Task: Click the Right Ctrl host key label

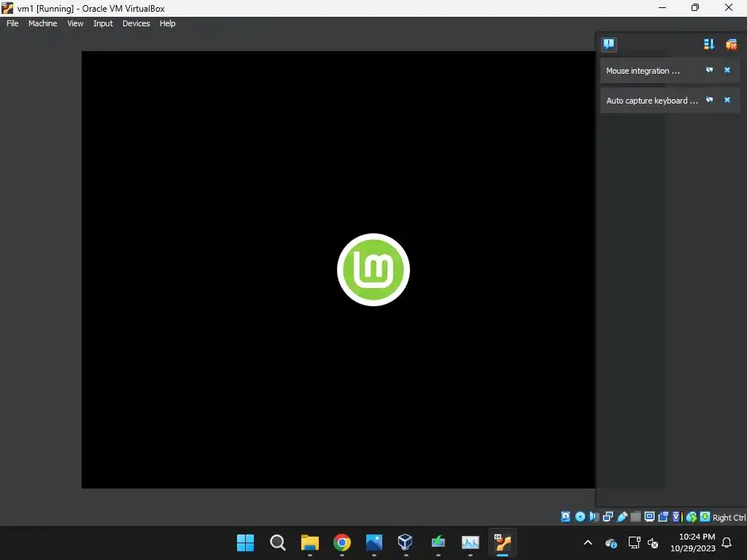Action: point(729,518)
